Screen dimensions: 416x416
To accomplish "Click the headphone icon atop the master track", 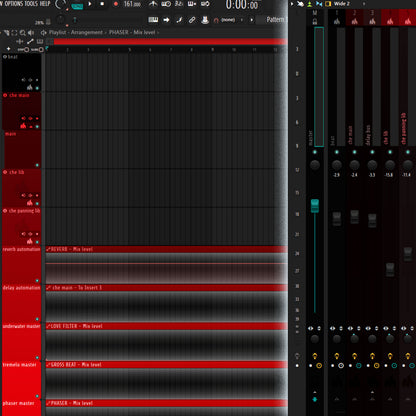I will pos(315,22).
